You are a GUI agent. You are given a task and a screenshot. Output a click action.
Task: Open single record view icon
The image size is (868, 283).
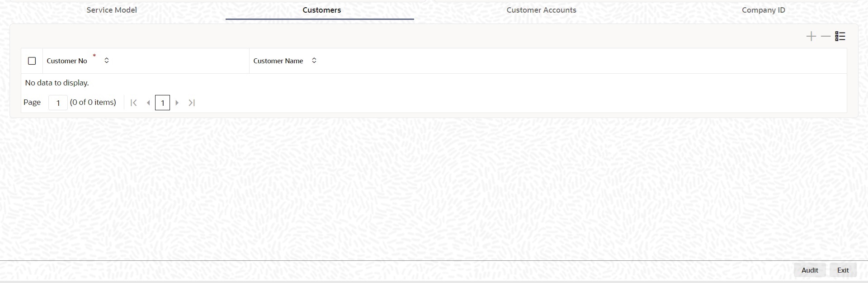(x=840, y=36)
